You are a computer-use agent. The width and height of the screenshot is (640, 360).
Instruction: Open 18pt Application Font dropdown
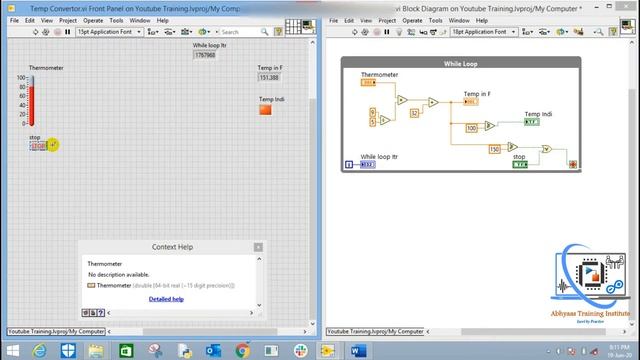point(484,32)
